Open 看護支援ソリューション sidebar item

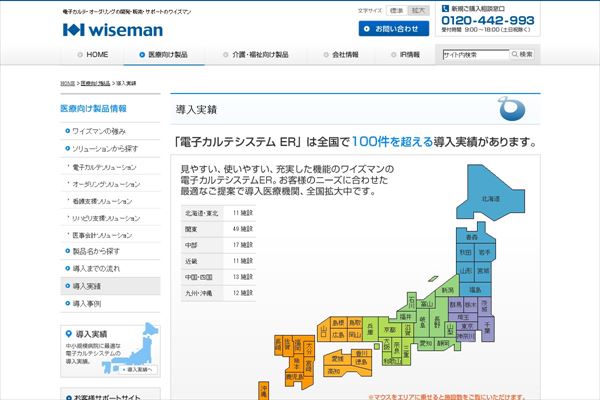(110, 201)
